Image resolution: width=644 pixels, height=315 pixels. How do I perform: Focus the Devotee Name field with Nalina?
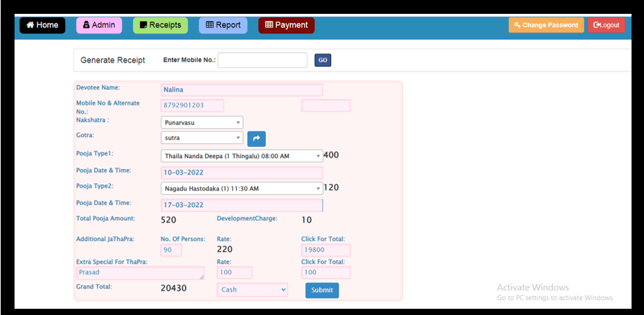(x=242, y=90)
